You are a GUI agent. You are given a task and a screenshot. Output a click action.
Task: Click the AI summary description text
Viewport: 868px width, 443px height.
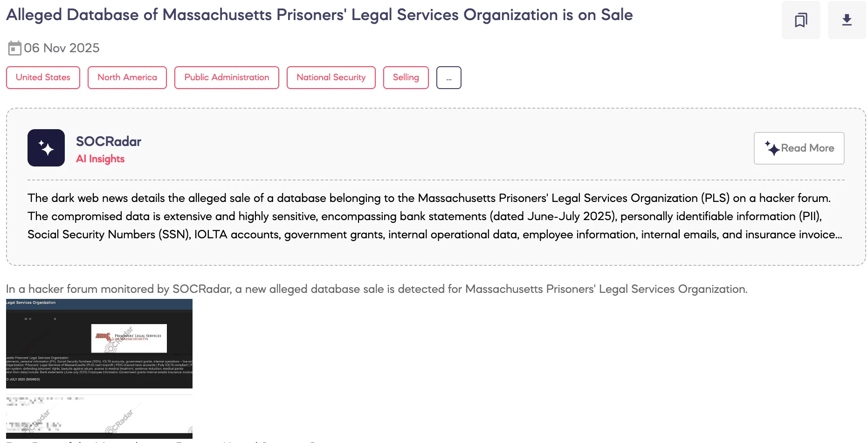tap(434, 216)
